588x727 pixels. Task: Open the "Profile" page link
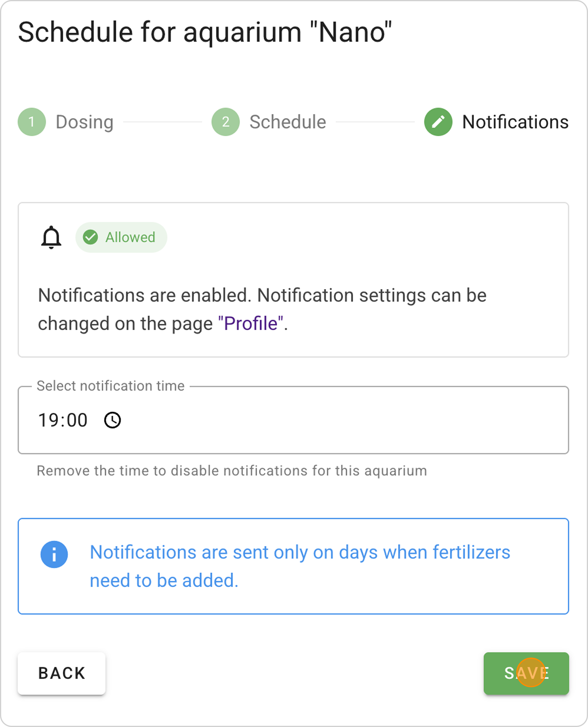pos(251,324)
